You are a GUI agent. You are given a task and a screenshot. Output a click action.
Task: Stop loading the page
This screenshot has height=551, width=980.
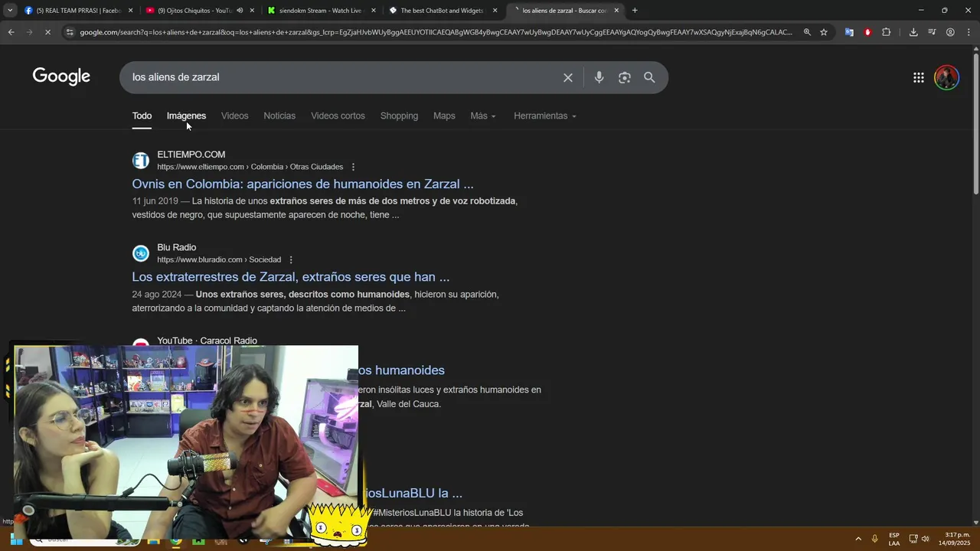pyautogui.click(x=47, y=32)
